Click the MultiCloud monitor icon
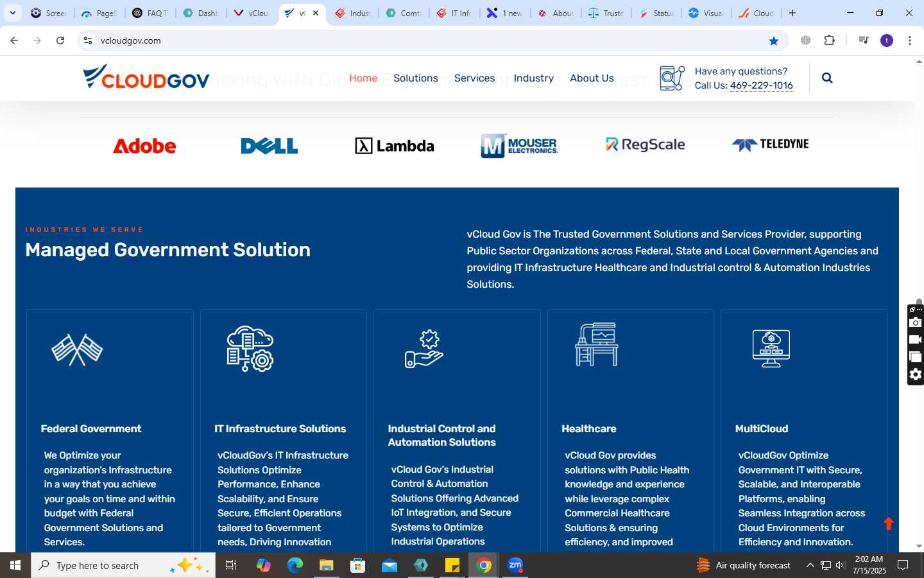This screenshot has width=924, height=578. coord(771,348)
